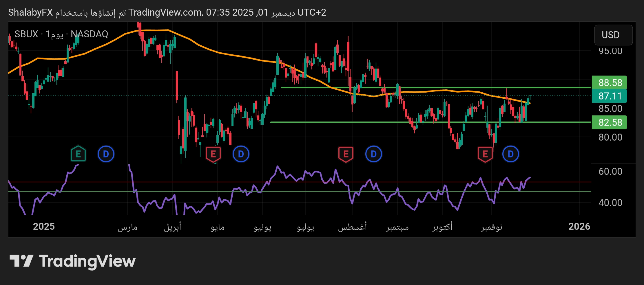644x285 pixels.
Task: Click the 88.58 resistance price label
Action: click(x=610, y=83)
